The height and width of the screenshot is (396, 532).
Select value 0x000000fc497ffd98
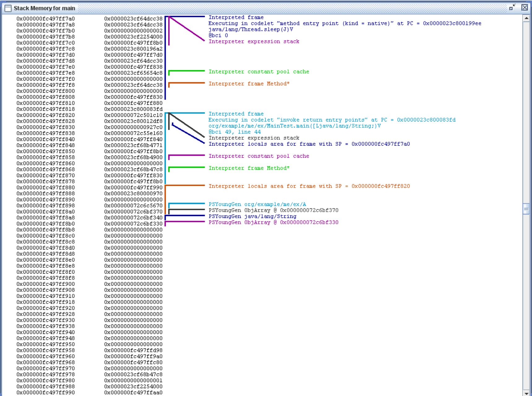pyautogui.click(x=133, y=350)
